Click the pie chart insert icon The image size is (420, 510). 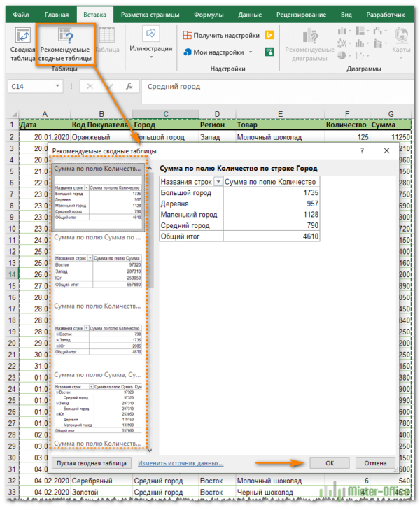(x=342, y=56)
